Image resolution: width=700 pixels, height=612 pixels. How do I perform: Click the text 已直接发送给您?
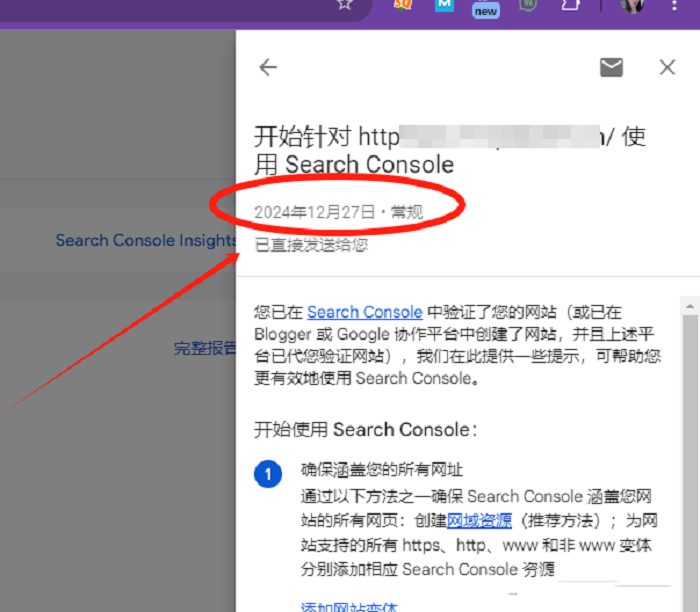pyautogui.click(x=311, y=245)
